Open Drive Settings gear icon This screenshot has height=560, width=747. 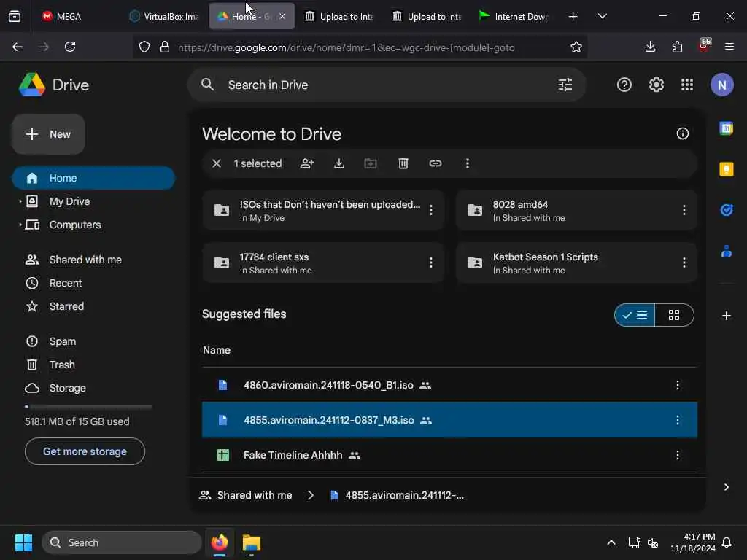coord(656,85)
